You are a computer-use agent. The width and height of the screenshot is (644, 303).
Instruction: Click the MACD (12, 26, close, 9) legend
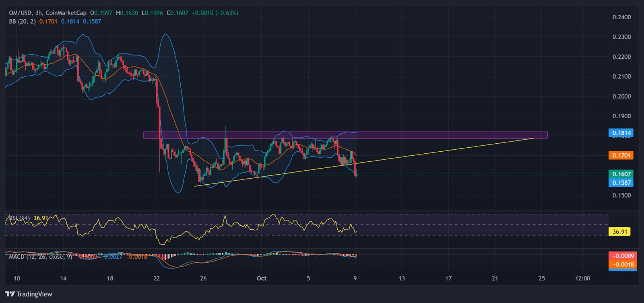(40, 256)
